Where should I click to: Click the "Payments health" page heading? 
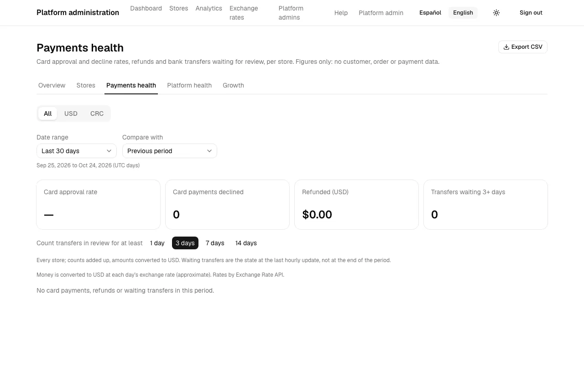point(80,48)
